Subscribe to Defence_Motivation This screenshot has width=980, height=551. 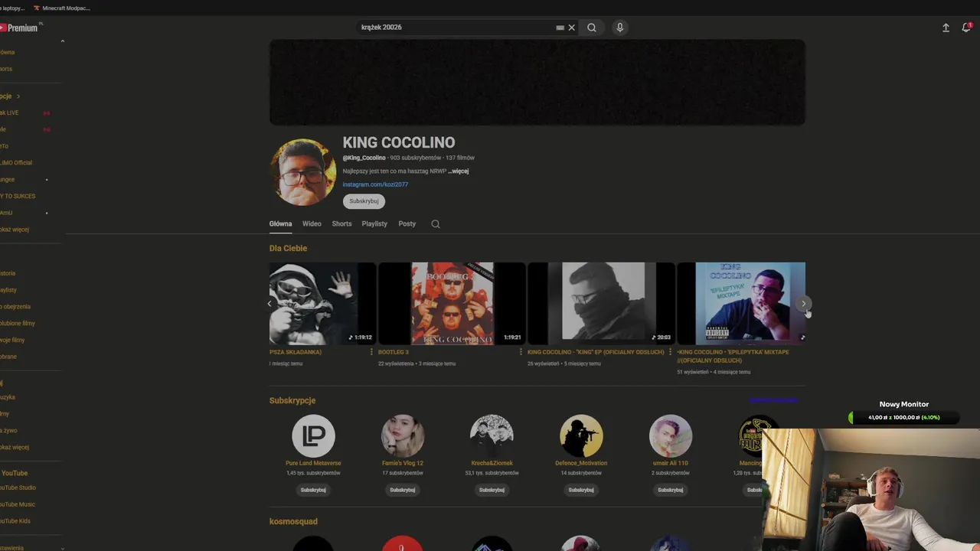pos(581,490)
